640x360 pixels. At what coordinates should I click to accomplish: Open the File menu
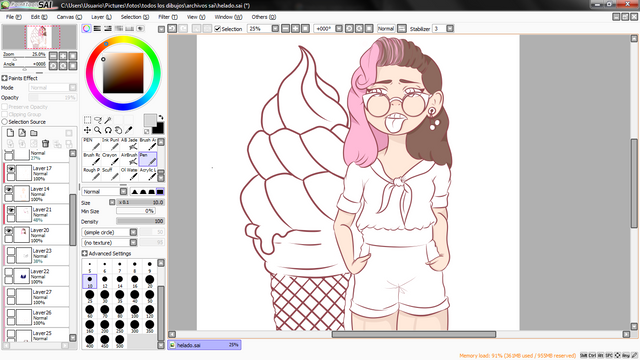(x=13, y=17)
